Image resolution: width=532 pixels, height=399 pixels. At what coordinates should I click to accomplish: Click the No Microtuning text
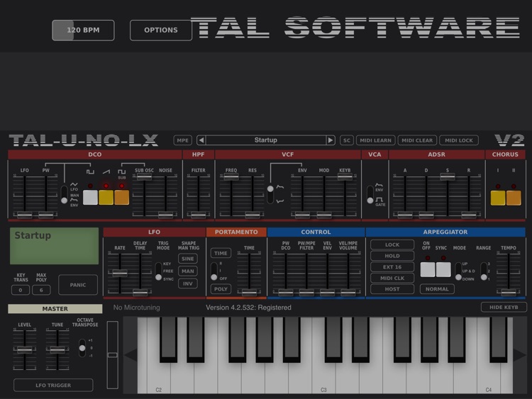(136, 308)
